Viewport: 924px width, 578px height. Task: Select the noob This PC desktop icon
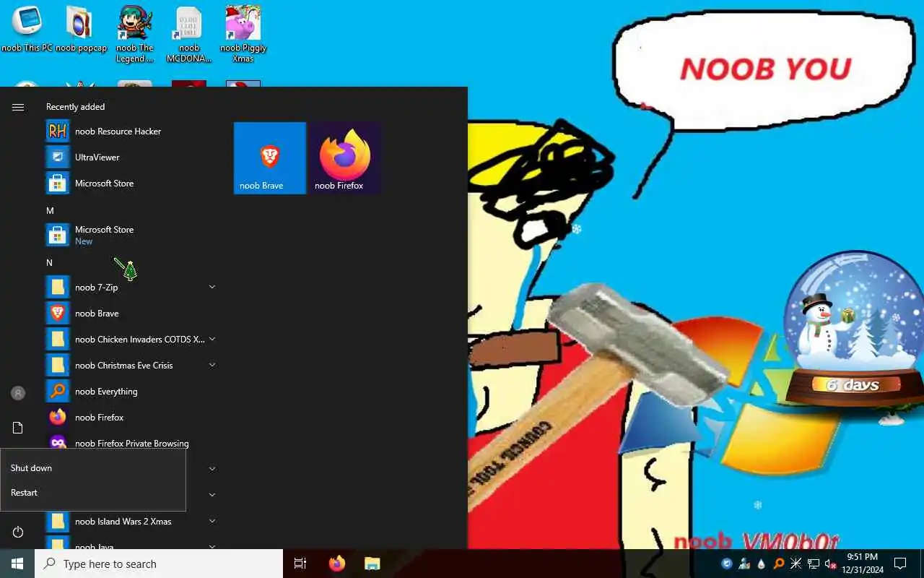pyautogui.click(x=27, y=30)
